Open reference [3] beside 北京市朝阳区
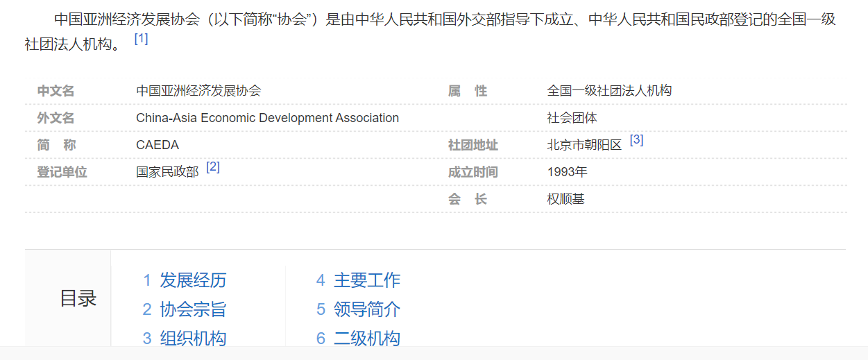Screen dimensions: 868x360 tap(636, 139)
